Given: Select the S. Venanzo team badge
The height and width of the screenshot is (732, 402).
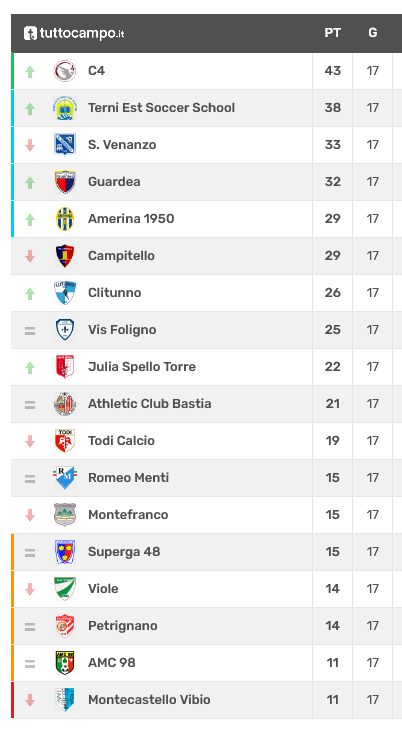Looking at the screenshot, I should 65,145.
